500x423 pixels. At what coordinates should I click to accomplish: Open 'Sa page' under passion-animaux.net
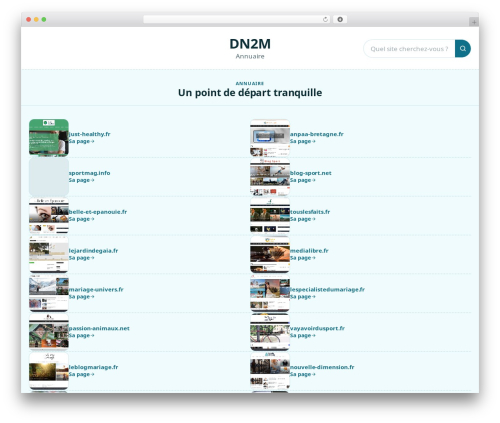point(81,336)
